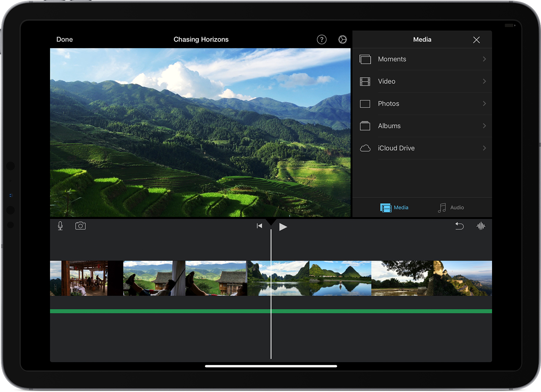Click the undo arrow icon

point(459,226)
